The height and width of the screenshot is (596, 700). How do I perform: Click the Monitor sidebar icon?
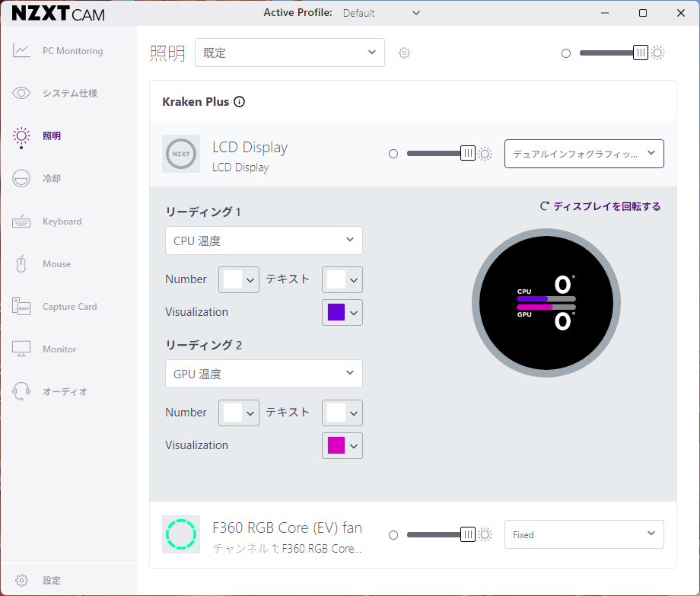coord(21,349)
